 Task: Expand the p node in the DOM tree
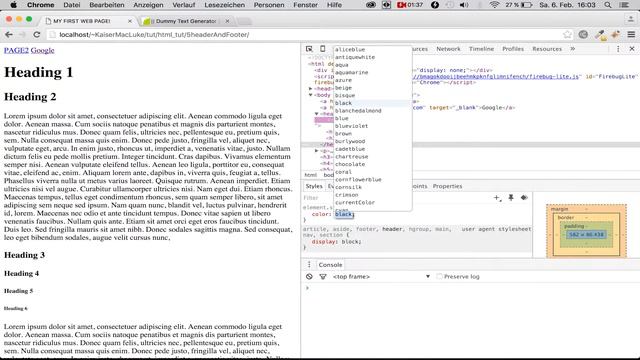[316, 151]
